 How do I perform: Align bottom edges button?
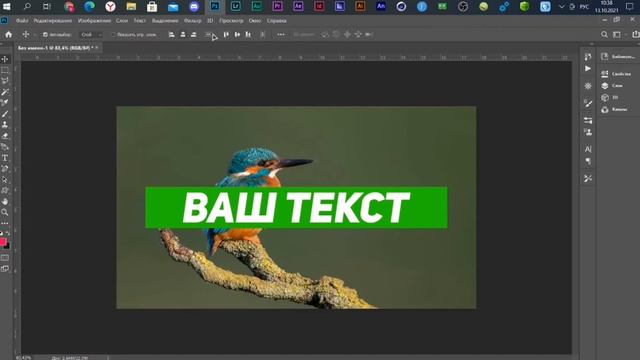pos(248,35)
